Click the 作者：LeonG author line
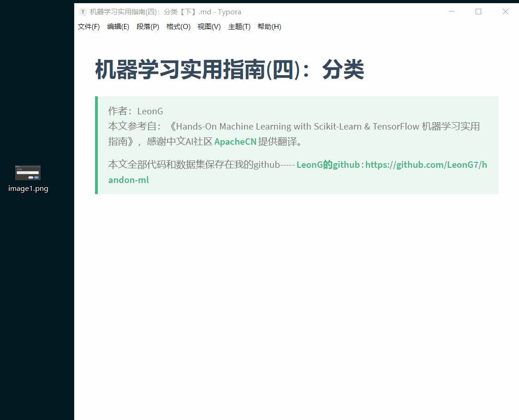Image resolution: width=519 pixels, height=420 pixels. coord(136,111)
